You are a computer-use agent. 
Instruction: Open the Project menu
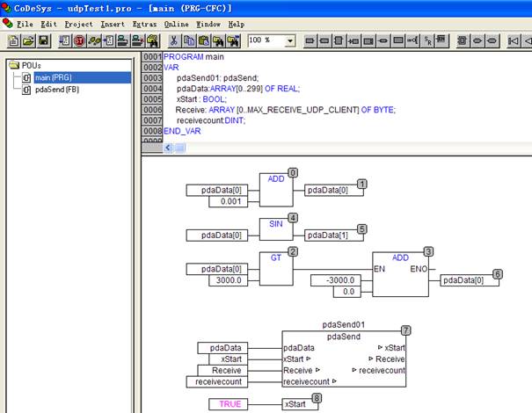[79, 24]
